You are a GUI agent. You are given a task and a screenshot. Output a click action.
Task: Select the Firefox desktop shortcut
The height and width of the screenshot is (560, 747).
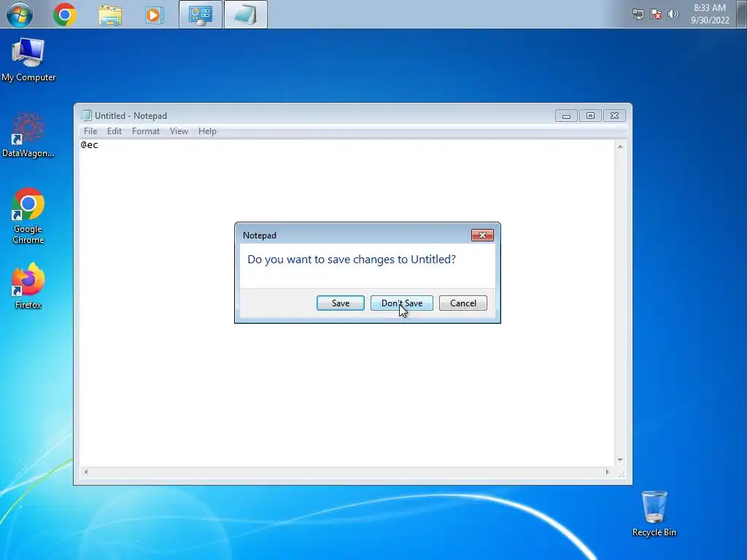28,286
